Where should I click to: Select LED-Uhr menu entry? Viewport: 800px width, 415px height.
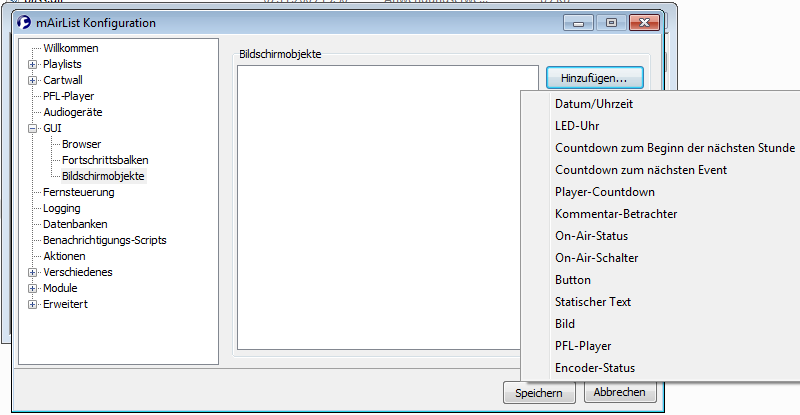tap(576, 126)
